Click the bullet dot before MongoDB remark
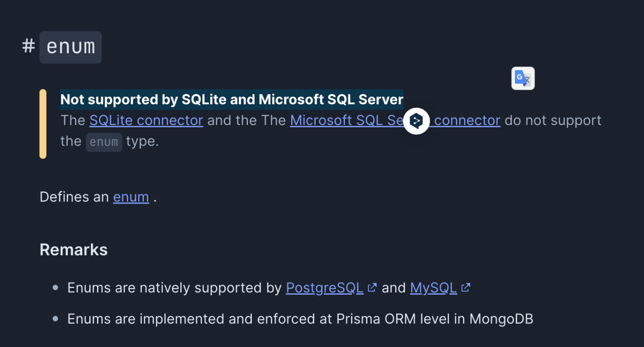 coord(56,319)
